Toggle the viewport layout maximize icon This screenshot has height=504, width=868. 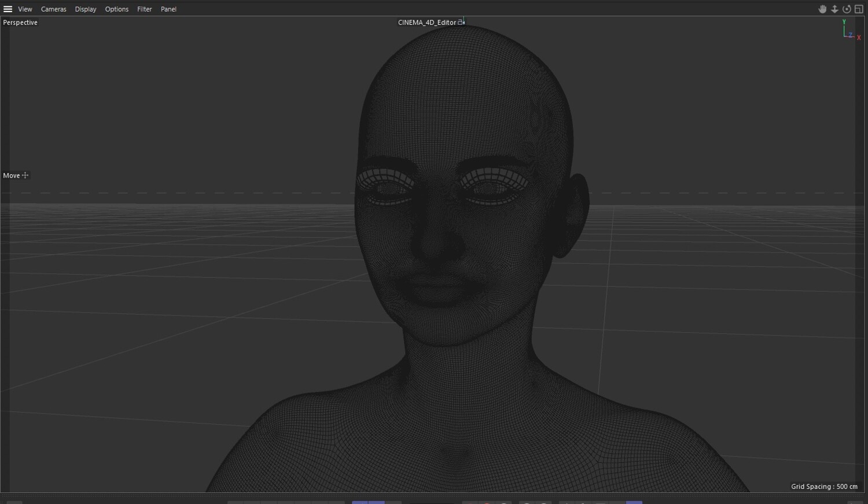point(859,9)
